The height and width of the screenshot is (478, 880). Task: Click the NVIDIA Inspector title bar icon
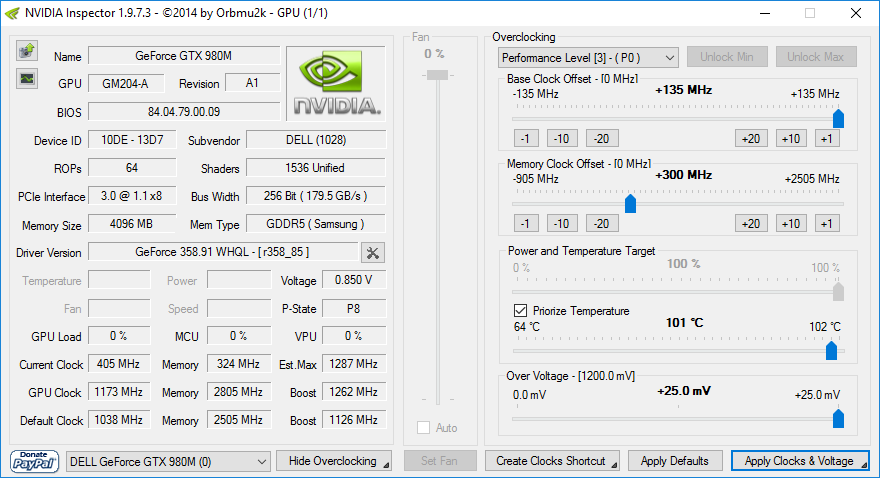[12, 13]
